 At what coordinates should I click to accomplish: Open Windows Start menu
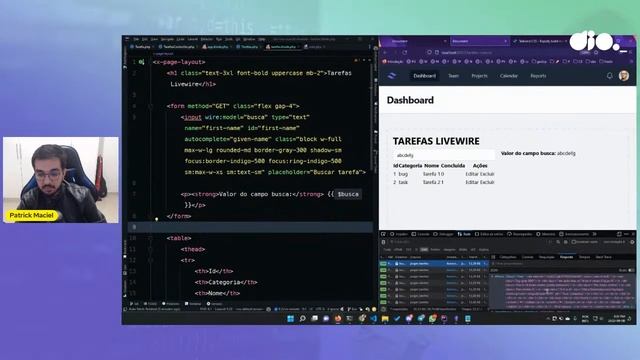click(291, 319)
